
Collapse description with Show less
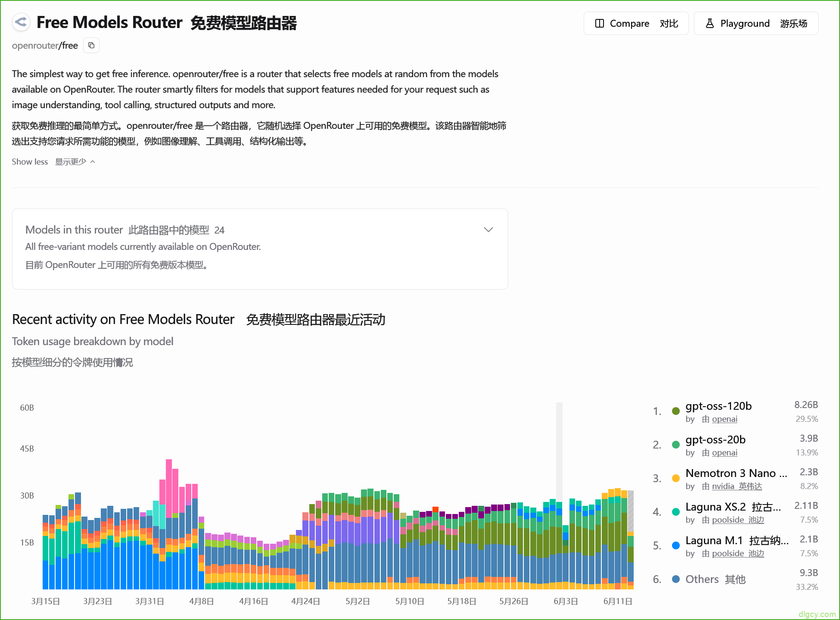53,162
